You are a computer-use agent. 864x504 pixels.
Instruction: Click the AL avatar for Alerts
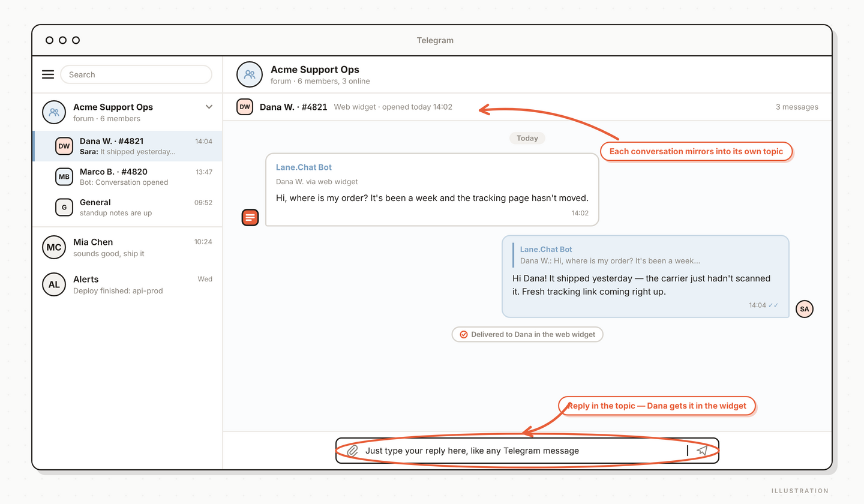tap(54, 284)
